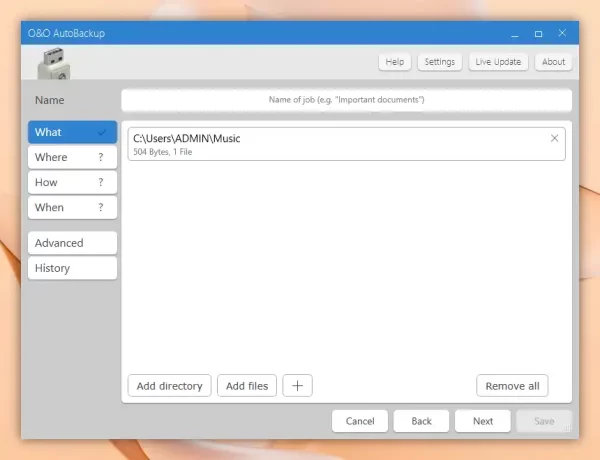Start Live Update

pyautogui.click(x=498, y=62)
